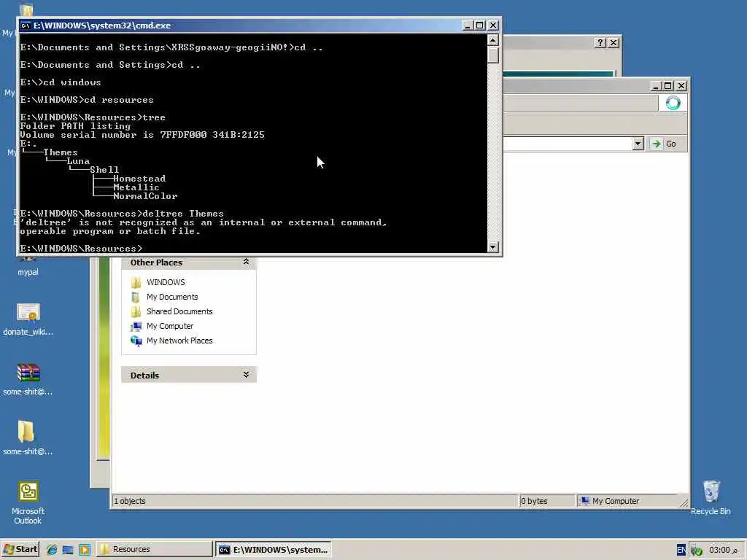Screen dimensions: 747x560
Task: Select the some-shit WinRAR archive icon
Action: [28, 379]
